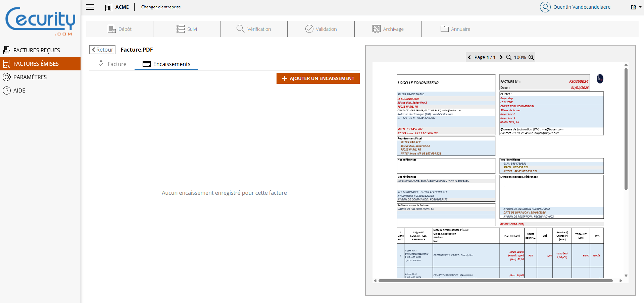Click the invoice date 31/01/2026
The width and height of the screenshot is (644, 303).
coord(580,88)
